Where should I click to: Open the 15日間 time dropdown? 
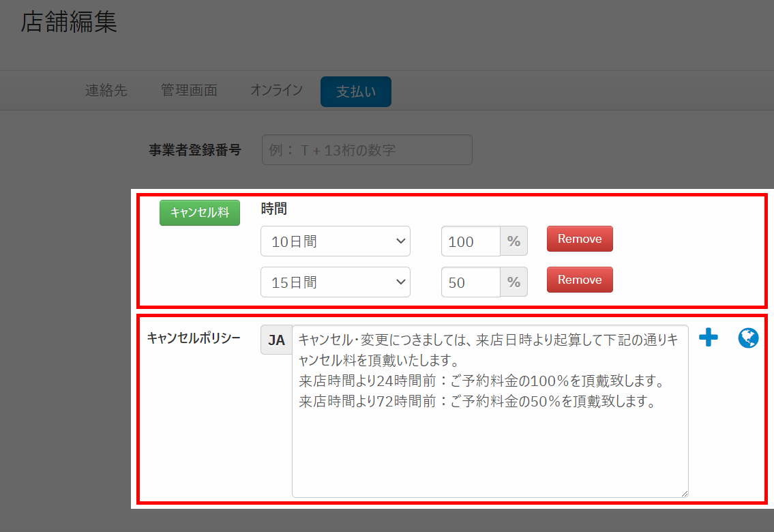pyautogui.click(x=336, y=282)
